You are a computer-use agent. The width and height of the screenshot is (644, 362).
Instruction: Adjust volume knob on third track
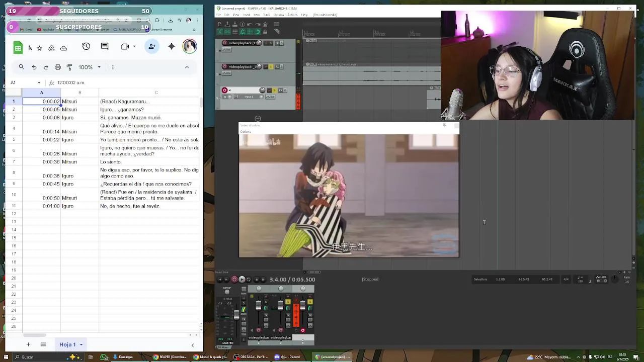coord(262,90)
